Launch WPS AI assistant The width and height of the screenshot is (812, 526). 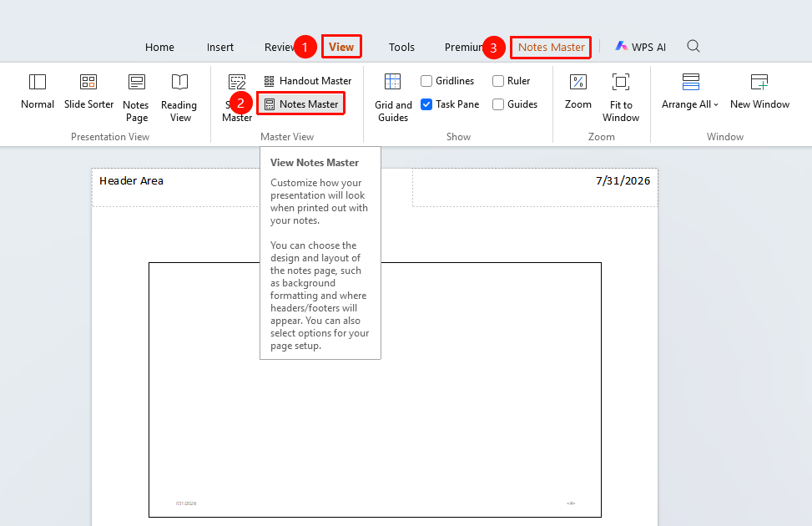[x=641, y=47]
